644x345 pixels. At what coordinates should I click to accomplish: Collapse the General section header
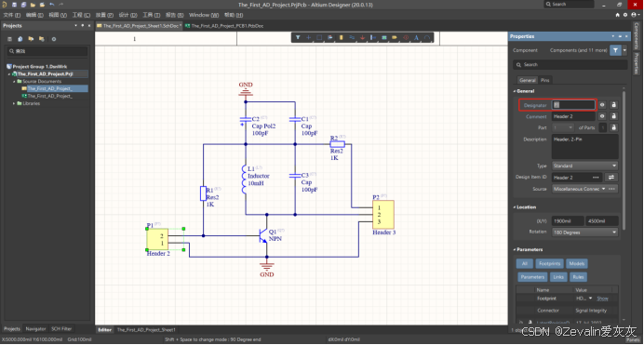(x=524, y=91)
